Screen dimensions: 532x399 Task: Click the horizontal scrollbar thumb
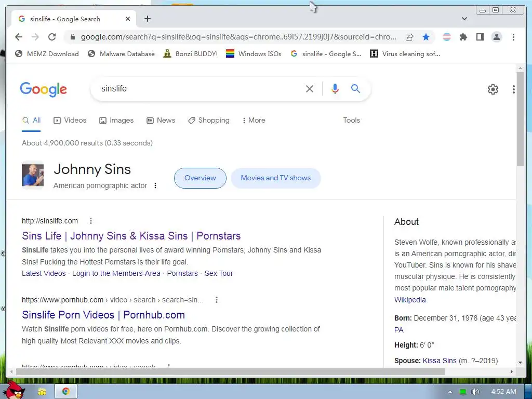[230, 372]
